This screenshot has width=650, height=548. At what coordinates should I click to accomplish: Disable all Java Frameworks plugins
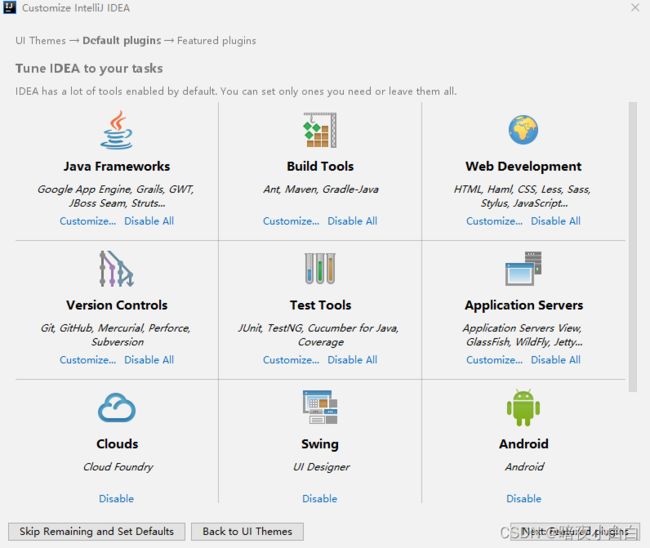(x=149, y=221)
